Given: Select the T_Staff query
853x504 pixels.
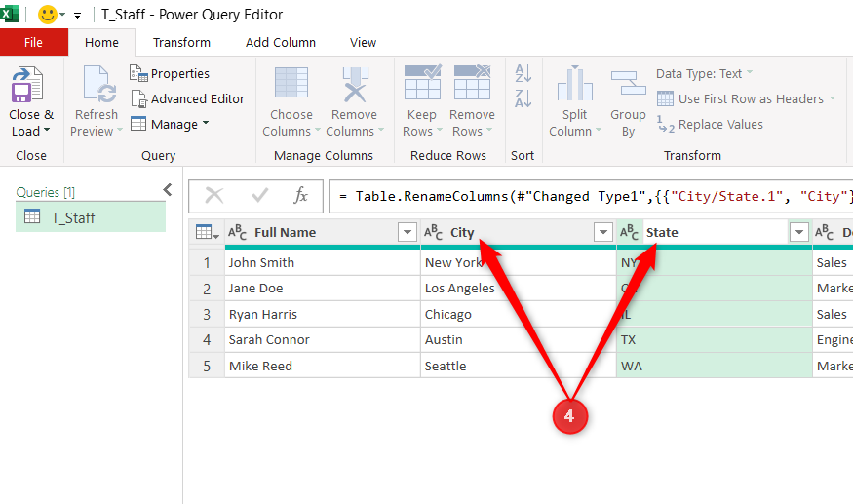Looking at the screenshot, I should point(91,217).
